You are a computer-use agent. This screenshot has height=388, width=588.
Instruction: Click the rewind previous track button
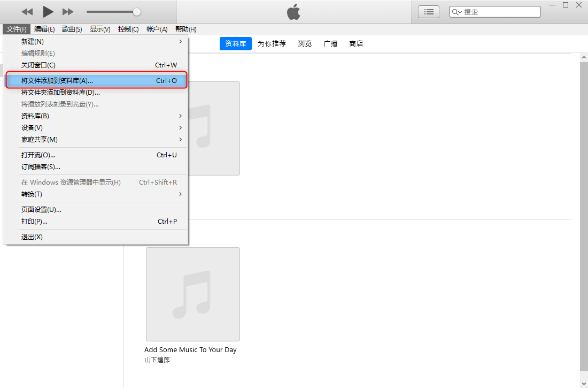click(27, 12)
